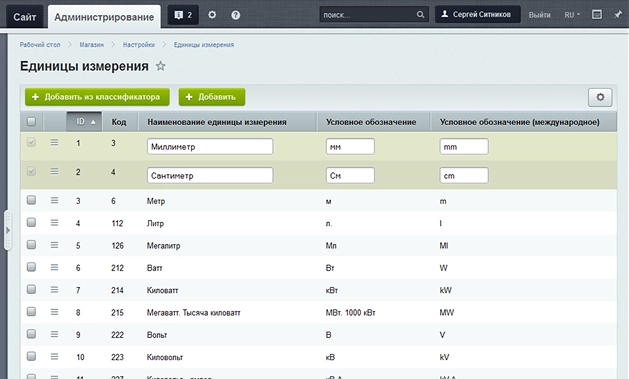Open the RU language dropdown
Image resolution: width=629 pixels, height=379 pixels.
572,15
